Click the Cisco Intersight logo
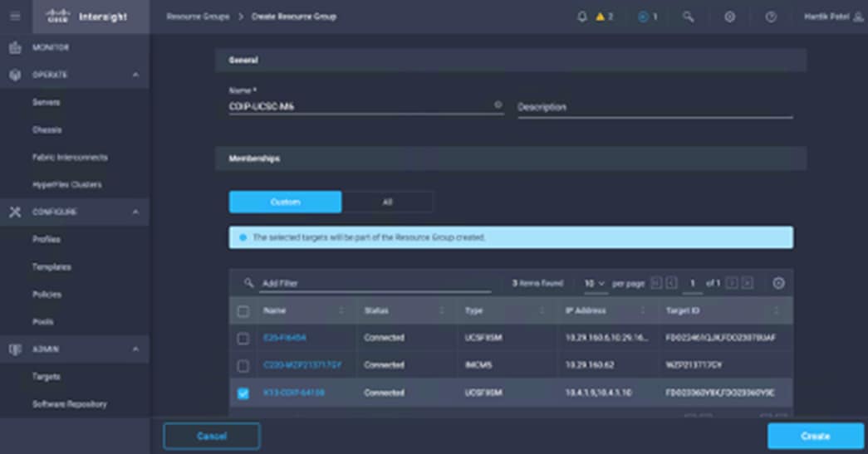This screenshot has height=454, width=868. 87,17
